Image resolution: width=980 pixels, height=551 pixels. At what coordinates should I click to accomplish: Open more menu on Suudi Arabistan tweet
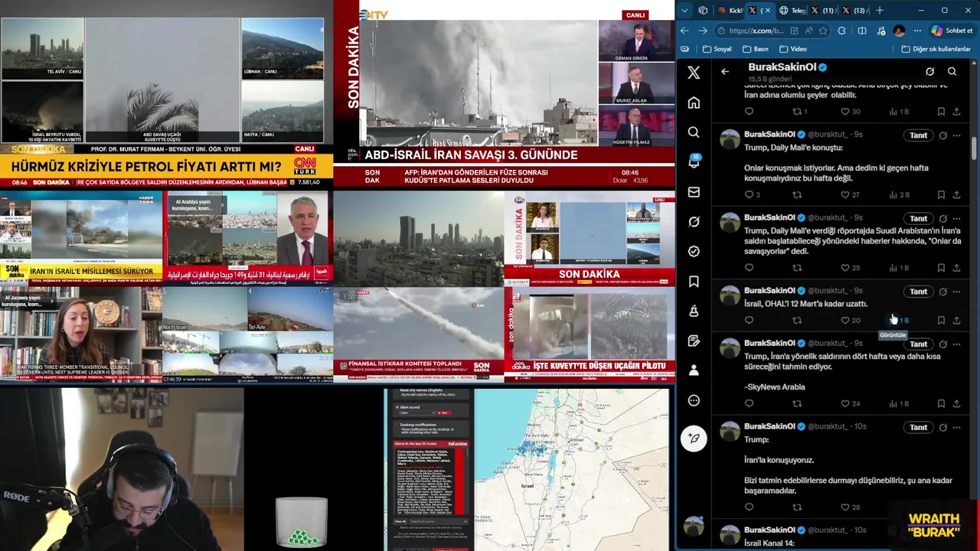tap(956, 219)
